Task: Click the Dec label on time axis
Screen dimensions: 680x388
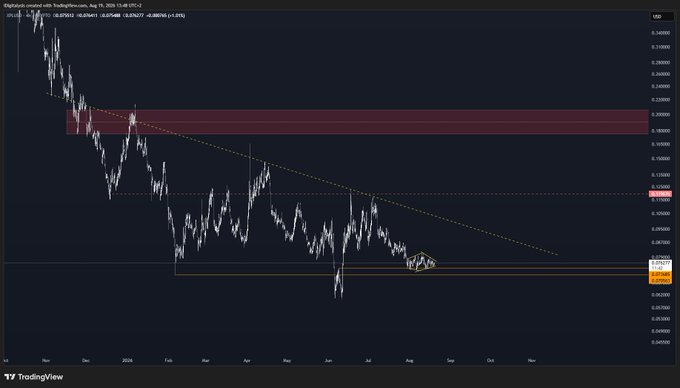Action: point(86,360)
